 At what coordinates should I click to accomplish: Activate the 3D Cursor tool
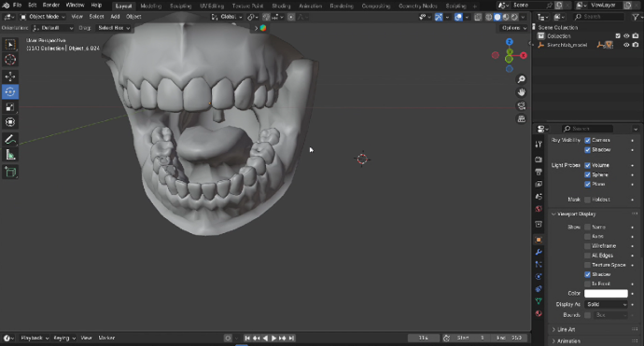coord(10,60)
